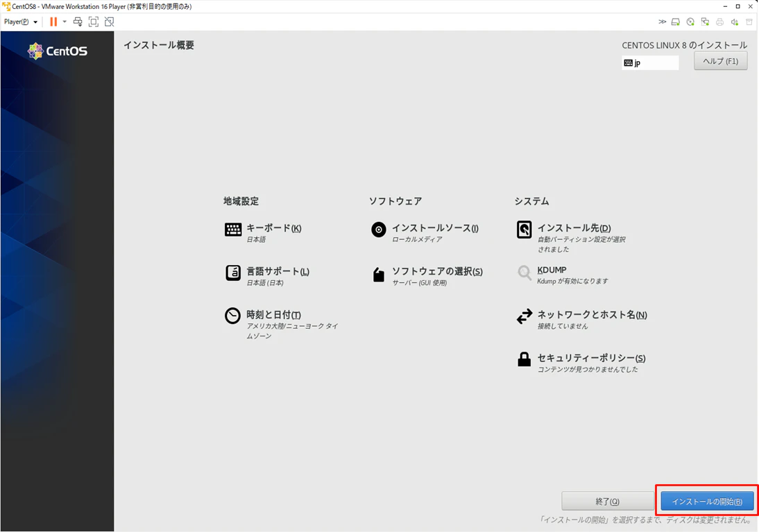
Task: Expand the power options arrow beside pause
Action: [x=65, y=22]
